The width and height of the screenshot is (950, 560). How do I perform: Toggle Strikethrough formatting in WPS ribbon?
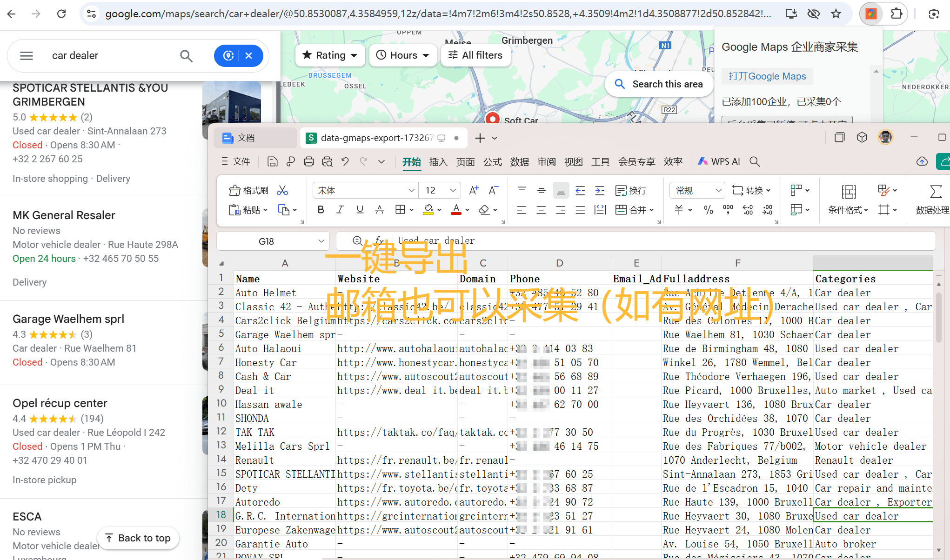pos(379,210)
